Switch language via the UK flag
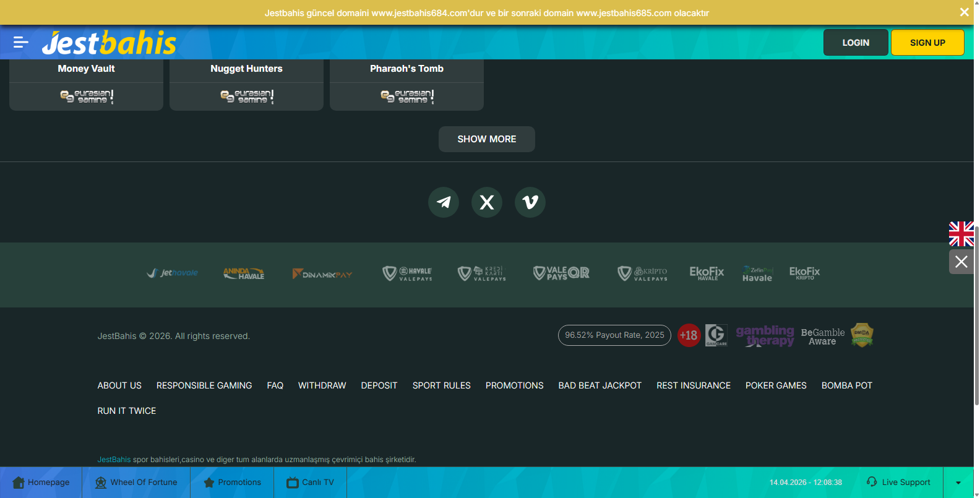The image size is (980, 498). [x=961, y=234]
